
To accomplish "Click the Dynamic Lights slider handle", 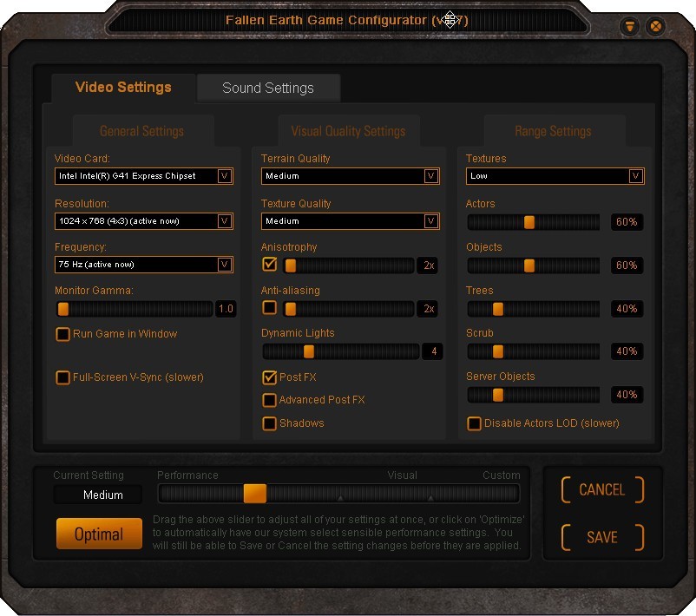I will (308, 351).
